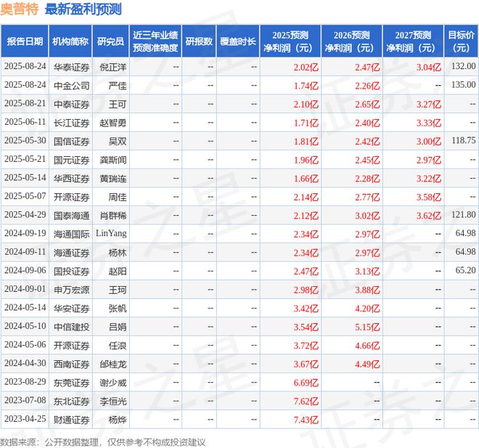Select the 135.00 target price cell
The image size is (479, 448).
pos(463,85)
